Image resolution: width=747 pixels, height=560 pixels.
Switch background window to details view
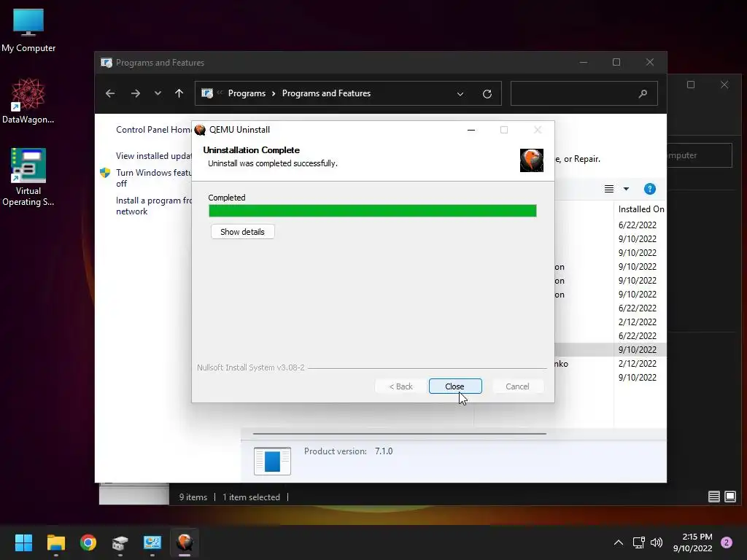tap(713, 497)
